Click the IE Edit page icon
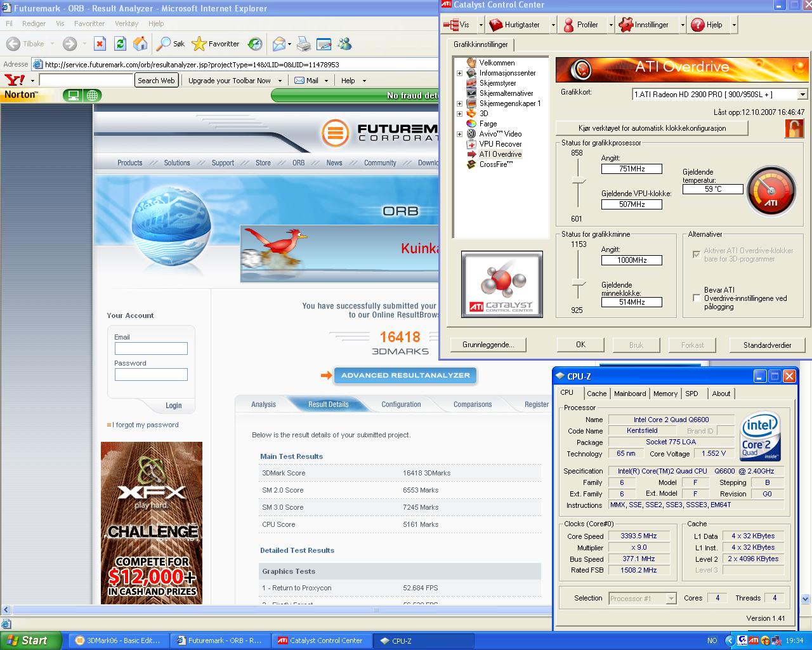The width and height of the screenshot is (812, 650). (x=324, y=44)
